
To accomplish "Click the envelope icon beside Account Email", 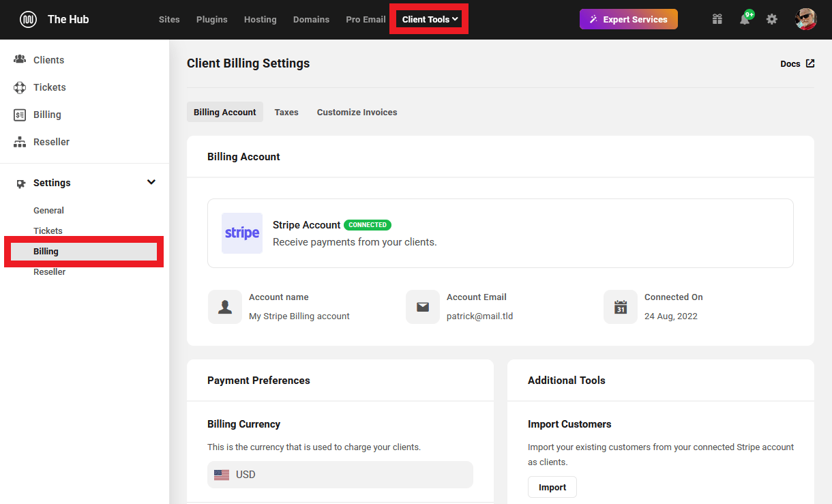I will click(x=423, y=307).
